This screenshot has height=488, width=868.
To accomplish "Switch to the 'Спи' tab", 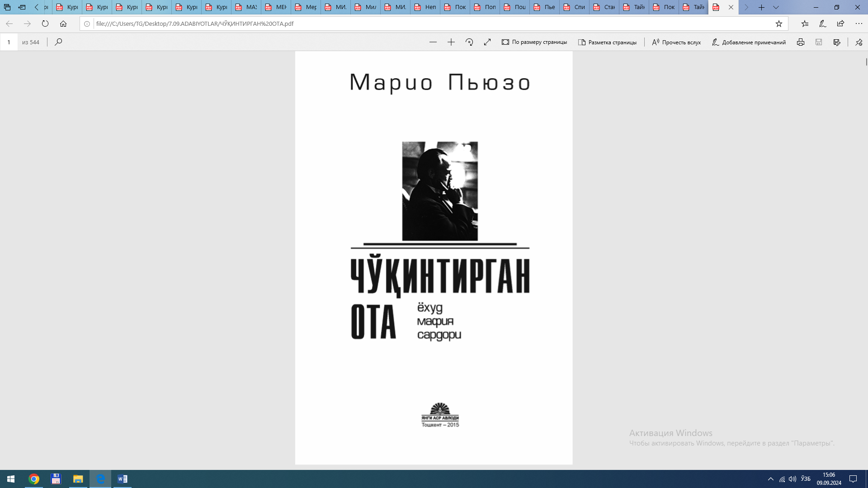I will pyautogui.click(x=575, y=7).
